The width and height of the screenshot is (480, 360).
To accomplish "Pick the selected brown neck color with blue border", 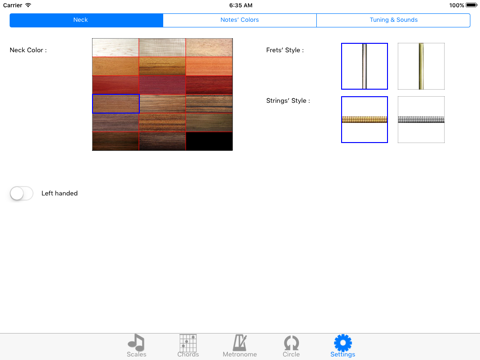I will pyautogui.click(x=116, y=104).
